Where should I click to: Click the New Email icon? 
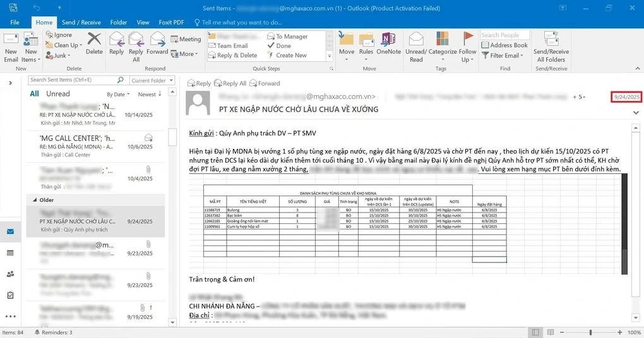coord(11,46)
